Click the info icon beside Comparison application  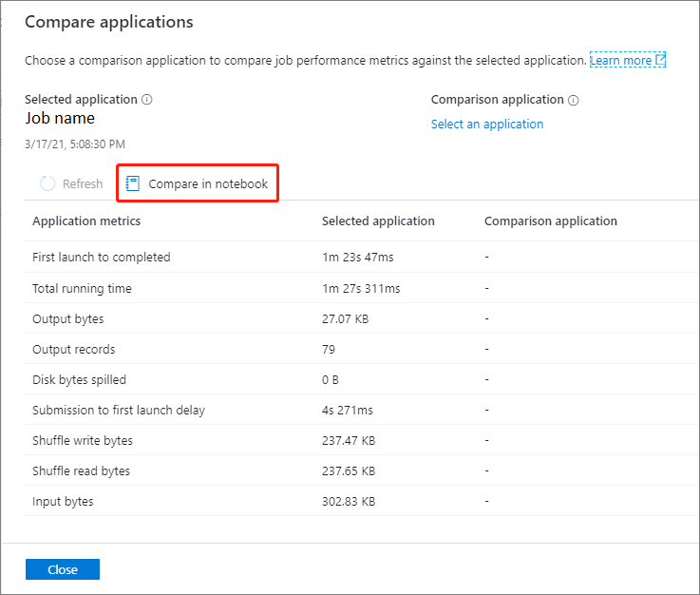[574, 100]
